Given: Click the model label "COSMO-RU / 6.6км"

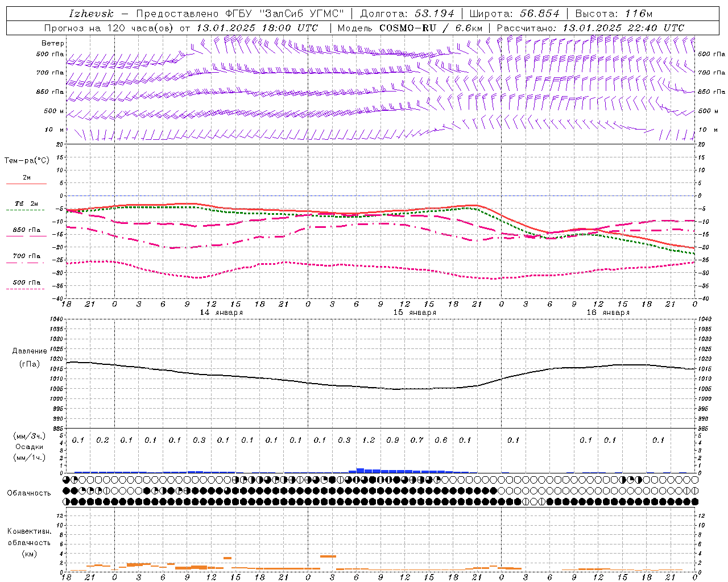Looking at the screenshot, I should (431, 28).
